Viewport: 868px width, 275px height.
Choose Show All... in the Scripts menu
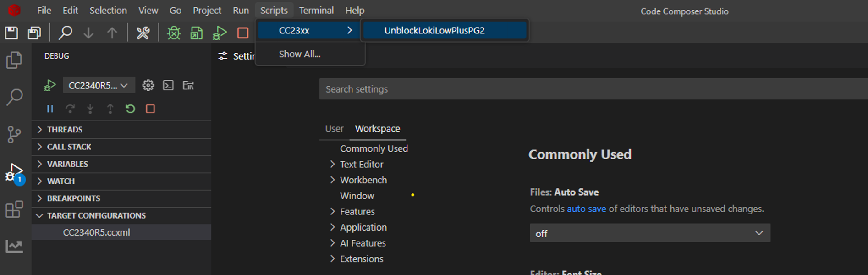[300, 54]
